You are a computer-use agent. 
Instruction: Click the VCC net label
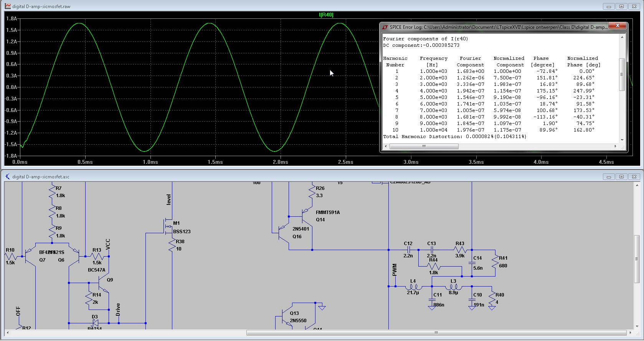point(108,244)
